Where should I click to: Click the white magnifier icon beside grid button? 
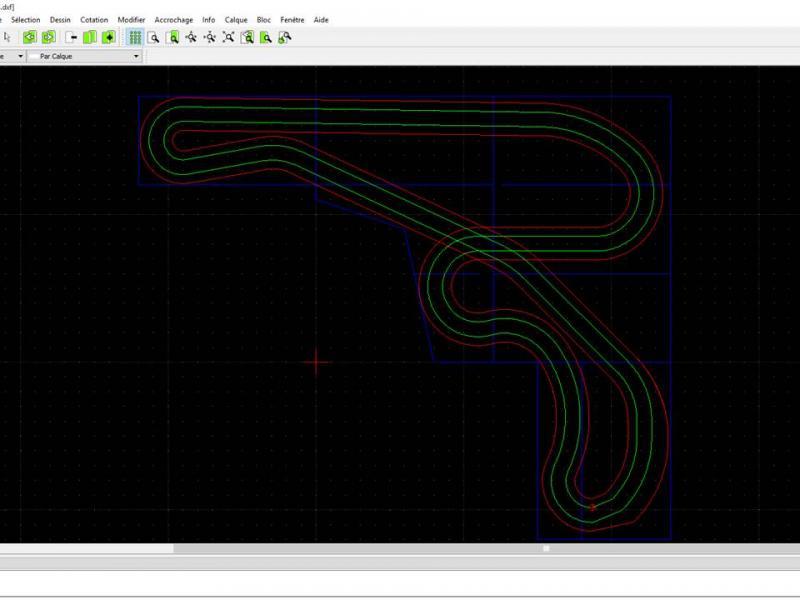point(154,37)
